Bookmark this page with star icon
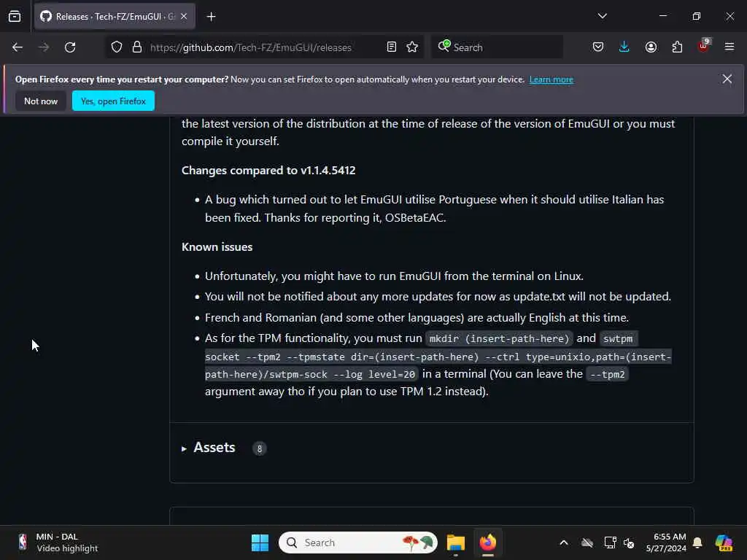The height and width of the screenshot is (560, 747). pos(413,47)
